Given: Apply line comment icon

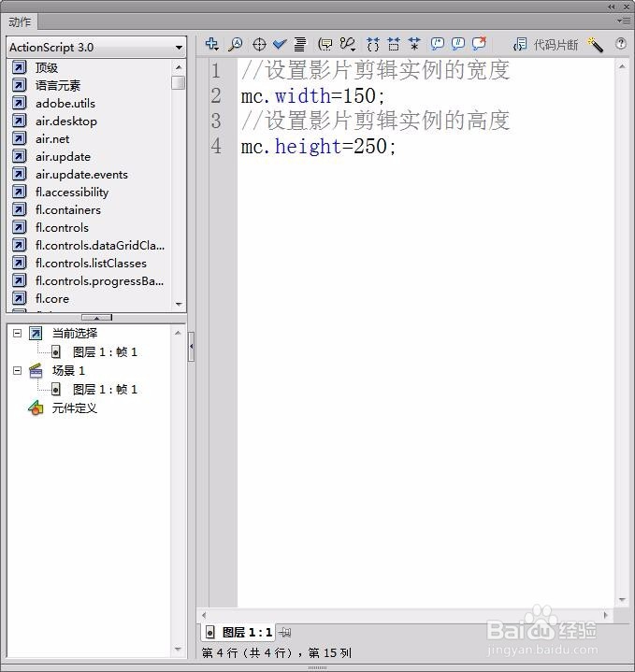Looking at the screenshot, I should click(x=458, y=44).
